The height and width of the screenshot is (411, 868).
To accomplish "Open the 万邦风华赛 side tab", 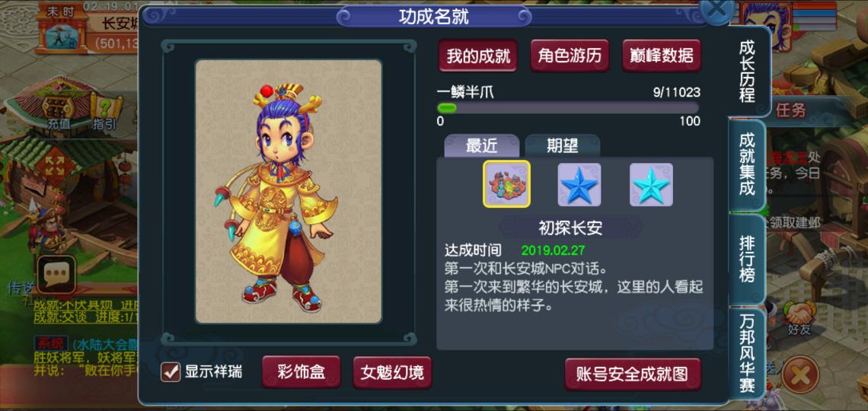I will 747,354.
